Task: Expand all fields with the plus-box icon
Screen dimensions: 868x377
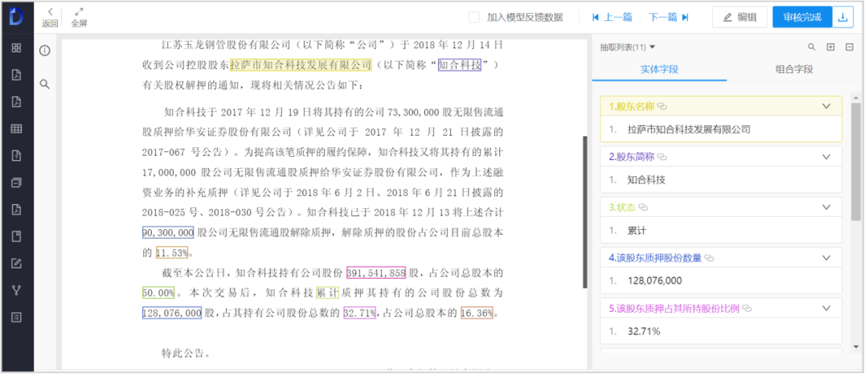Action: pyautogui.click(x=831, y=47)
